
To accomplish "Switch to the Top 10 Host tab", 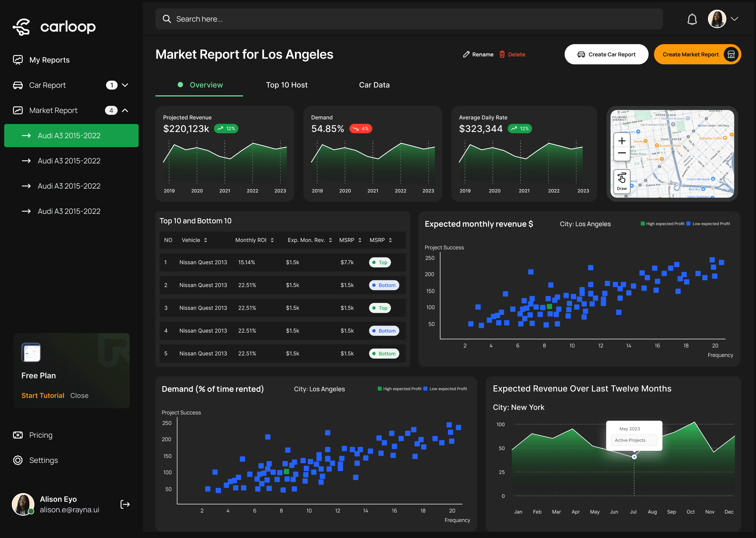I will (x=287, y=85).
